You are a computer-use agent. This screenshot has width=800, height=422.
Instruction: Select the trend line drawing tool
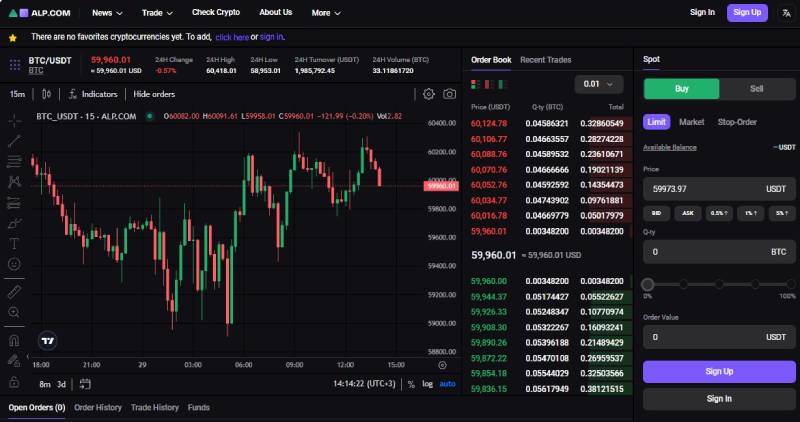[x=14, y=141]
